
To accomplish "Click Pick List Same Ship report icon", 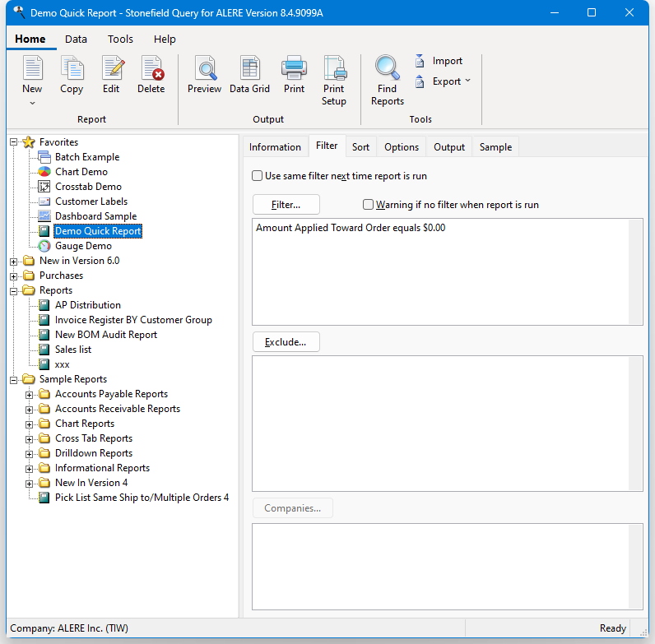I will pyautogui.click(x=44, y=498).
